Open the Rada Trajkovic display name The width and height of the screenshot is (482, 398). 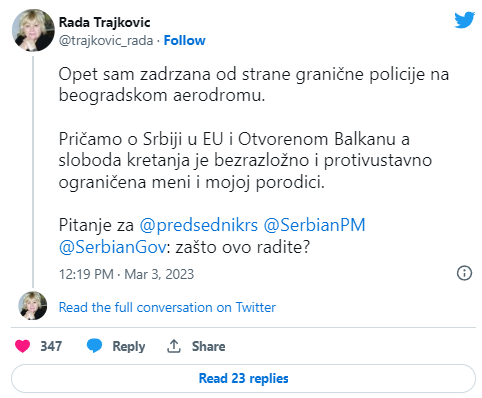tap(104, 22)
